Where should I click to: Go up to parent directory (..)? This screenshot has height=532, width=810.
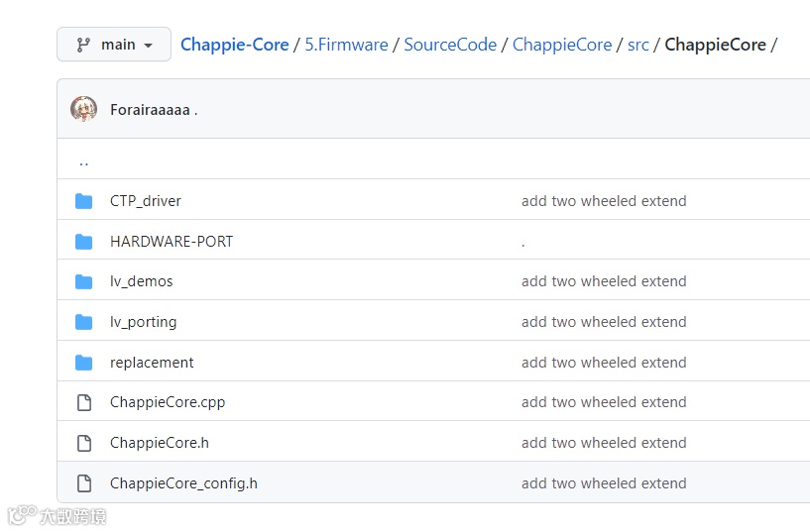point(83,160)
